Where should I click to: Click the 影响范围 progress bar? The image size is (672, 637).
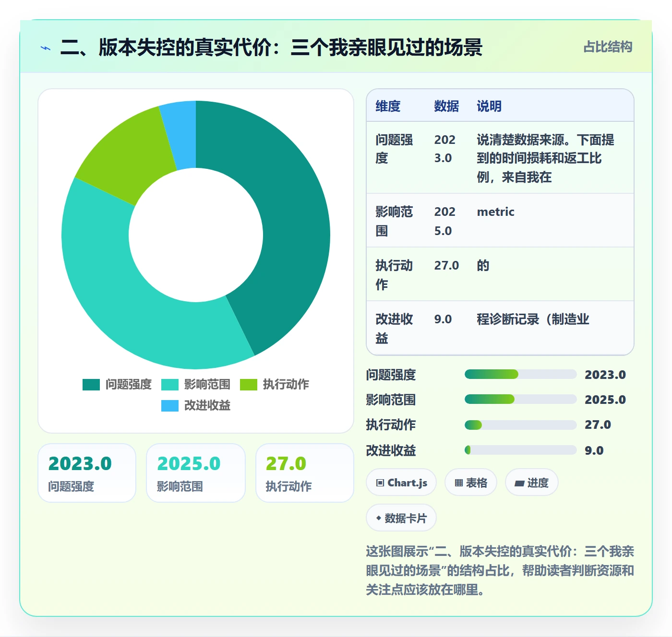(x=520, y=399)
